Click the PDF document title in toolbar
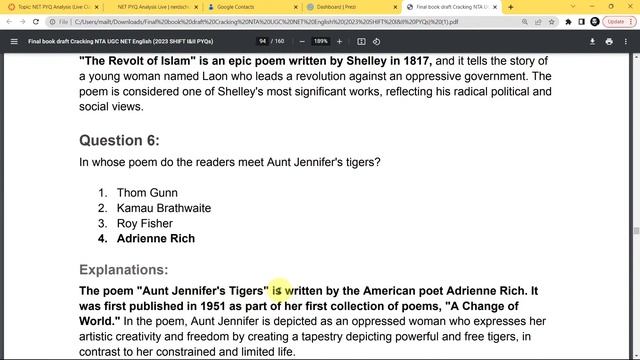Screen dimensions: 640x360 (x=121, y=41)
